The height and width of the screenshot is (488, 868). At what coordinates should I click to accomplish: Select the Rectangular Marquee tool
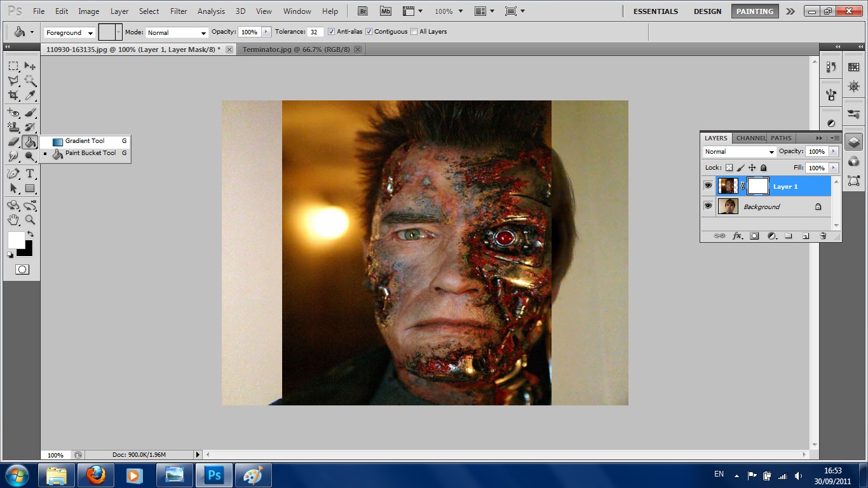pyautogui.click(x=13, y=66)
